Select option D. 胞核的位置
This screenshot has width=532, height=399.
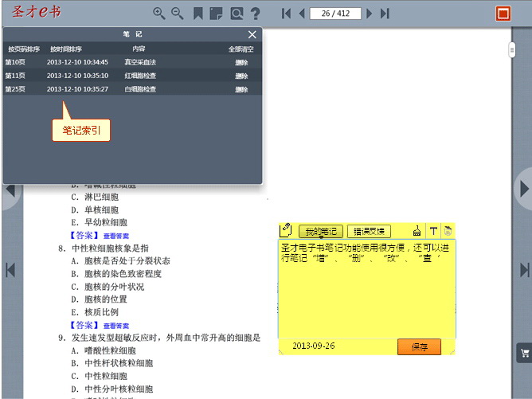[99, 299]
